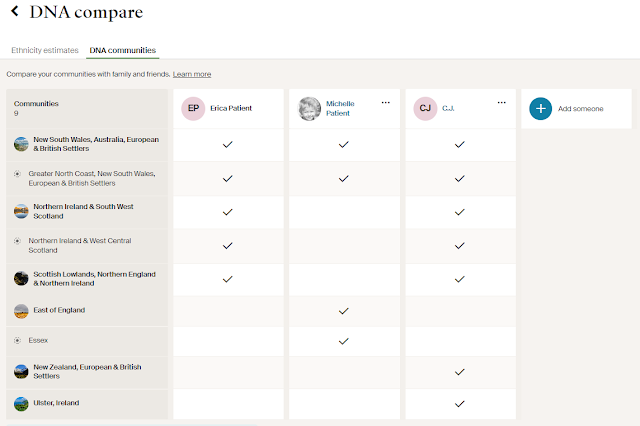Select the Northern Ireland & West Central Scotland bullet
Viewport: 640px width, 426px height.
pos(17,241)
